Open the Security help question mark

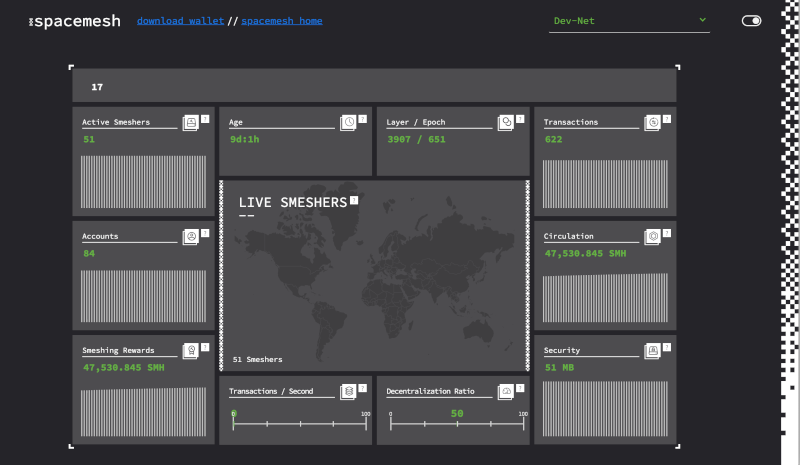(x=667, y=348)
